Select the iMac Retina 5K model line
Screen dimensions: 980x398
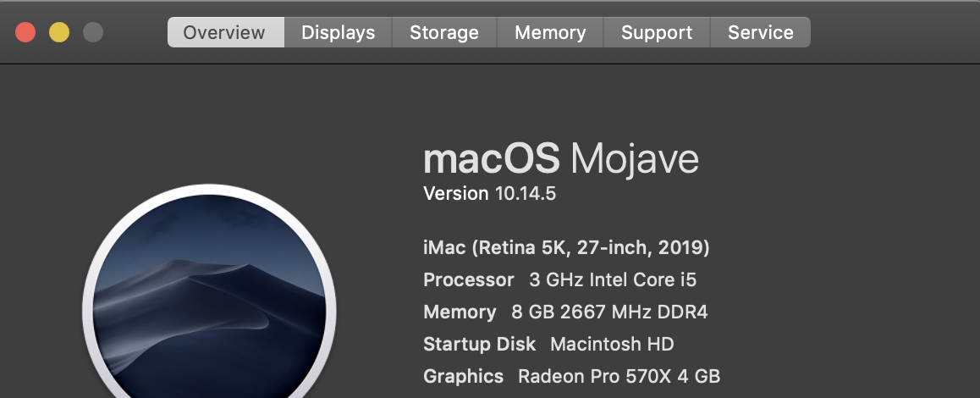[565, 248]
